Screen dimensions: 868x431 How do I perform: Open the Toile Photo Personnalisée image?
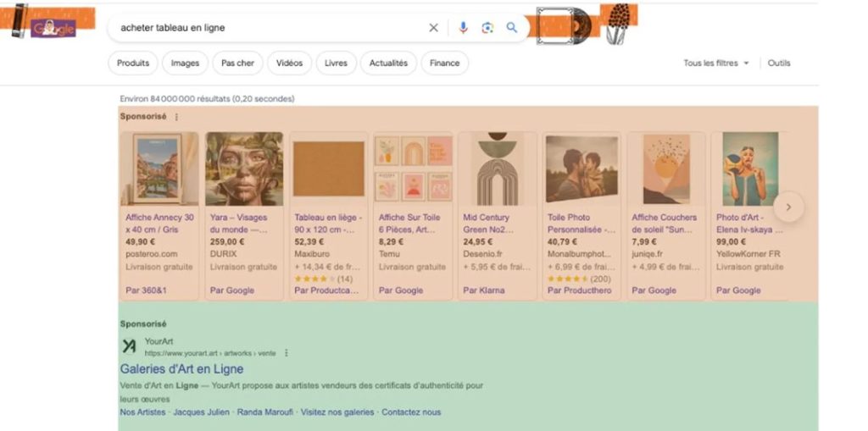point(581,169)
